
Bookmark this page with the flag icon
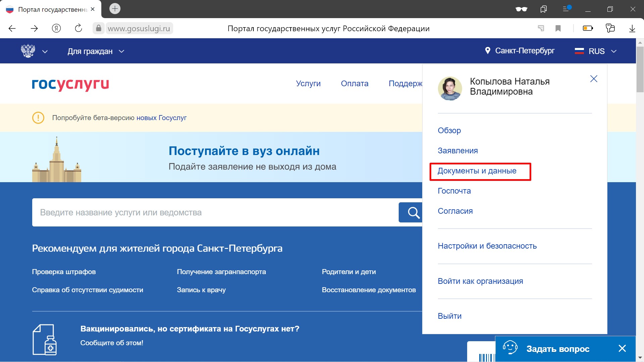(558, 28)
